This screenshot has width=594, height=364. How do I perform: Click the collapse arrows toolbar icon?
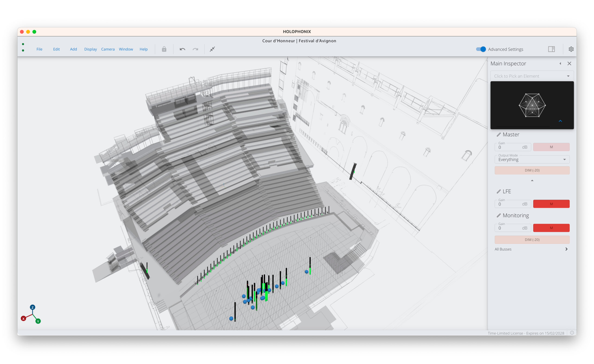point(212,49)
